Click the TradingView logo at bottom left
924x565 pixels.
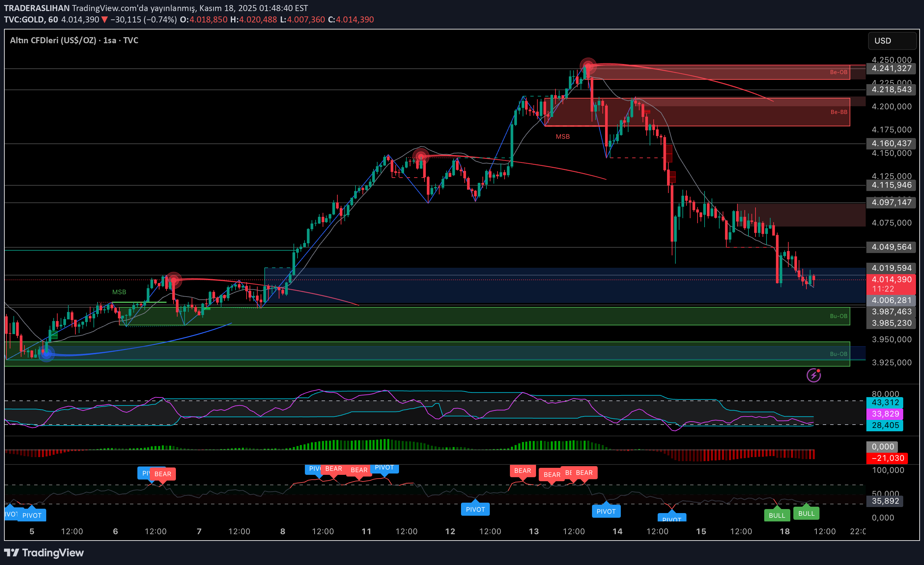[44, 553]
